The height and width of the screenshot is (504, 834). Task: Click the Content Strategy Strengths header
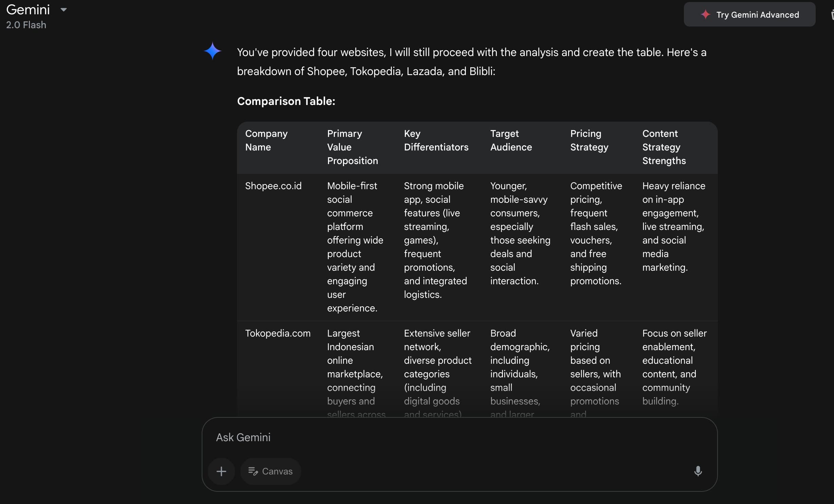(664, 147)
